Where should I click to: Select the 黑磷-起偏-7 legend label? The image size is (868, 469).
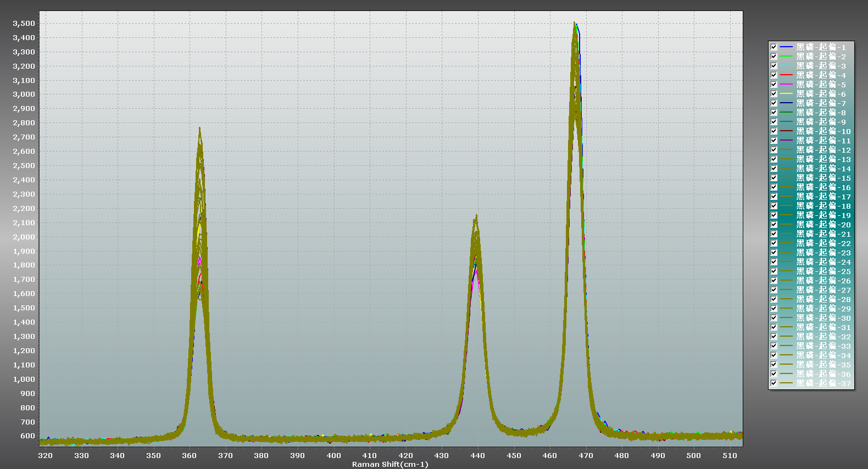click(x=821, y=103)
